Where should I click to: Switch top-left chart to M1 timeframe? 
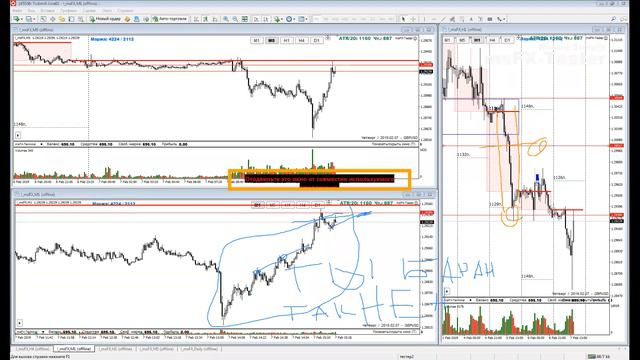pos(256,40)
